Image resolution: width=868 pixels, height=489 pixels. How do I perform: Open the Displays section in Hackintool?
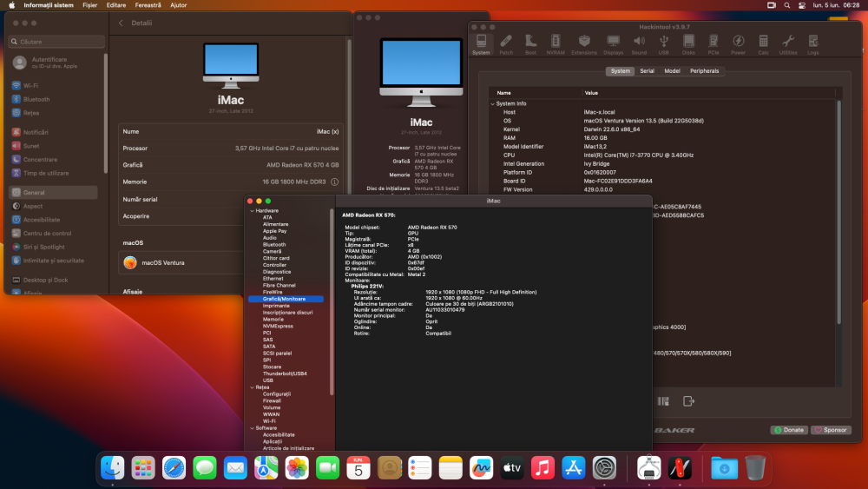(613, 44)
